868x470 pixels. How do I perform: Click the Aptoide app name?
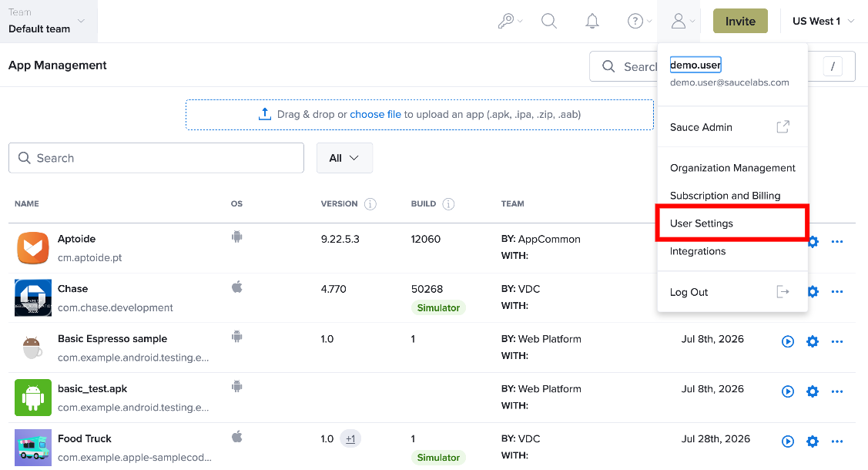pos(76,239)
